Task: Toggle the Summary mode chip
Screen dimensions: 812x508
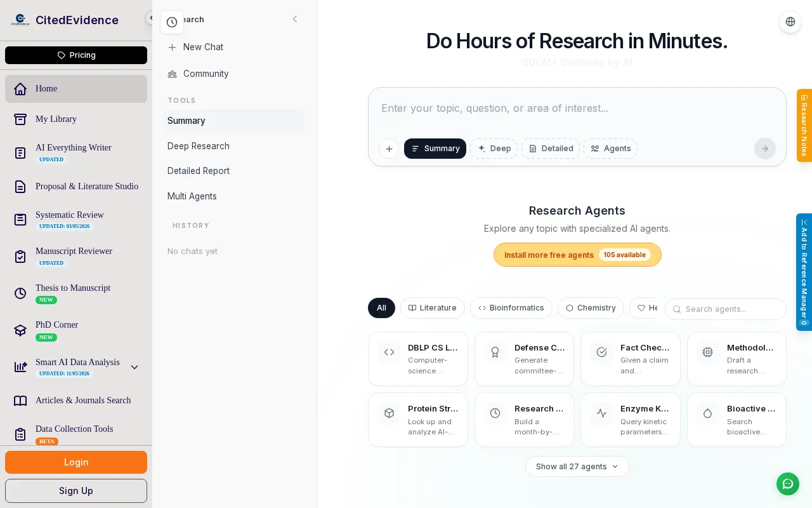Action: coord(435,149)
